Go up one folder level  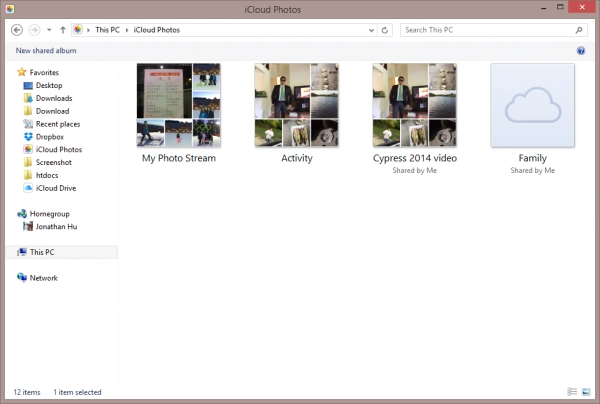tap(63, 30)
